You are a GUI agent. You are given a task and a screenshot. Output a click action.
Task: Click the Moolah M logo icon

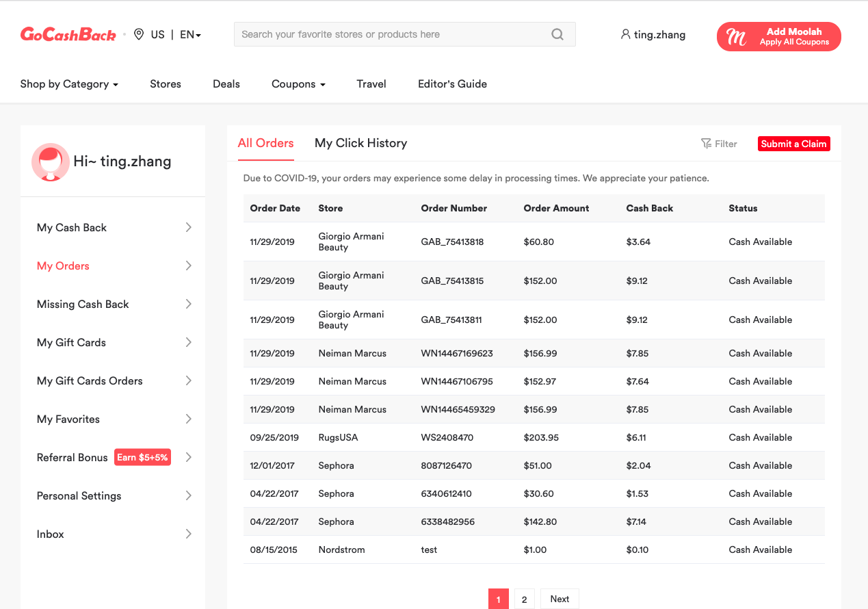pyautogui.click(x=737, y=37)
